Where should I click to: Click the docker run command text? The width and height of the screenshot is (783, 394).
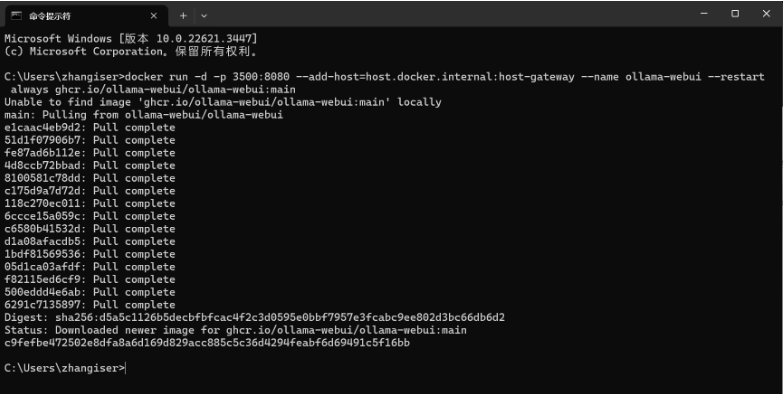pos(384,83)
